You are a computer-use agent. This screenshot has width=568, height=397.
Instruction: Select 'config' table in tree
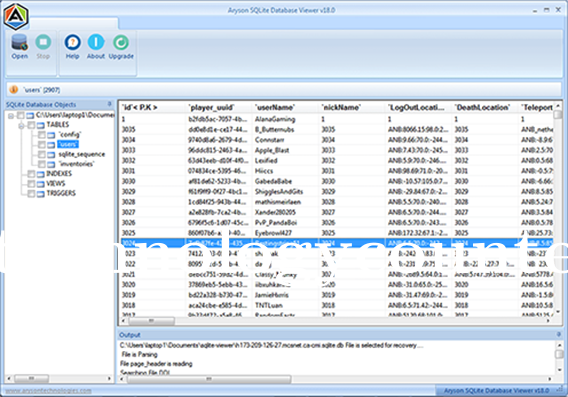(70, 134)
